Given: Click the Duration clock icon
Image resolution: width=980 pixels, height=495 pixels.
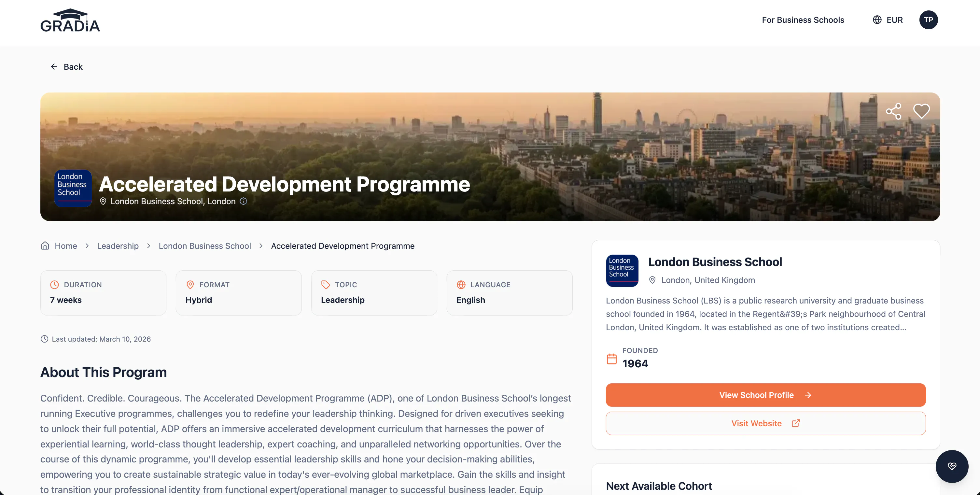Looking at the screenshot, I should pos(54,285).
